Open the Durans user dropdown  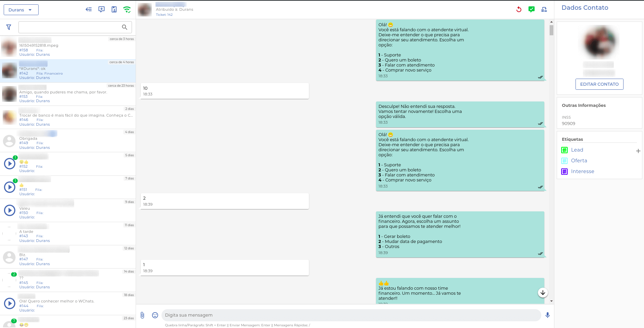[x=21, y=10]
